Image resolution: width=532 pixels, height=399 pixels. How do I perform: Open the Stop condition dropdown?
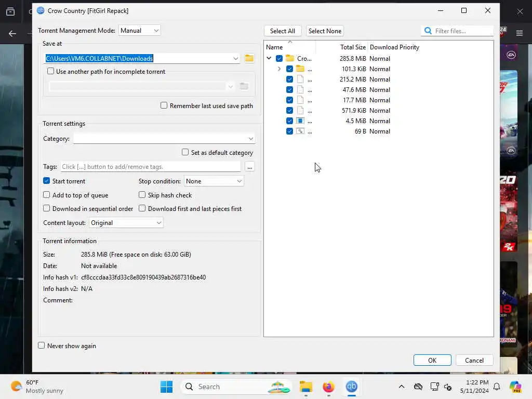click(x=214, y=181)
